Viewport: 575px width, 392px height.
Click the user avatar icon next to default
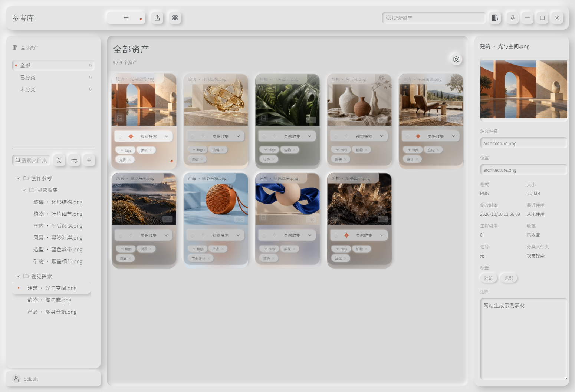16,379
